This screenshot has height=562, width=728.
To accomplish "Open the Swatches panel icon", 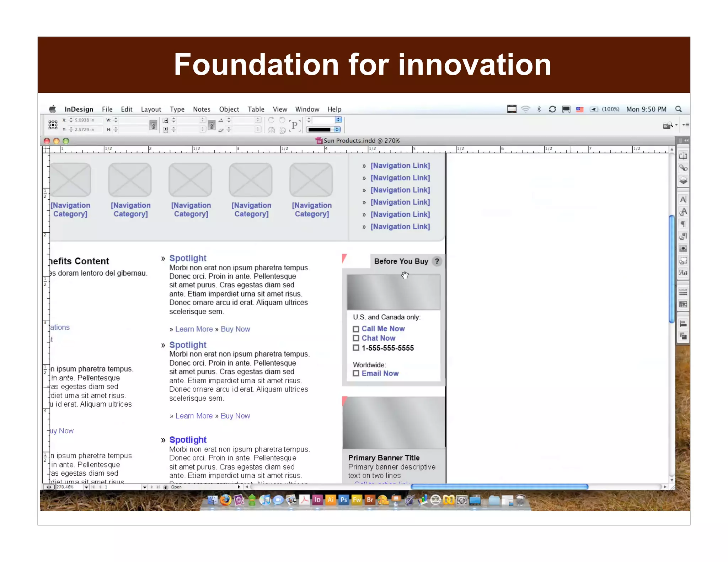I will [x=683, y=304].
